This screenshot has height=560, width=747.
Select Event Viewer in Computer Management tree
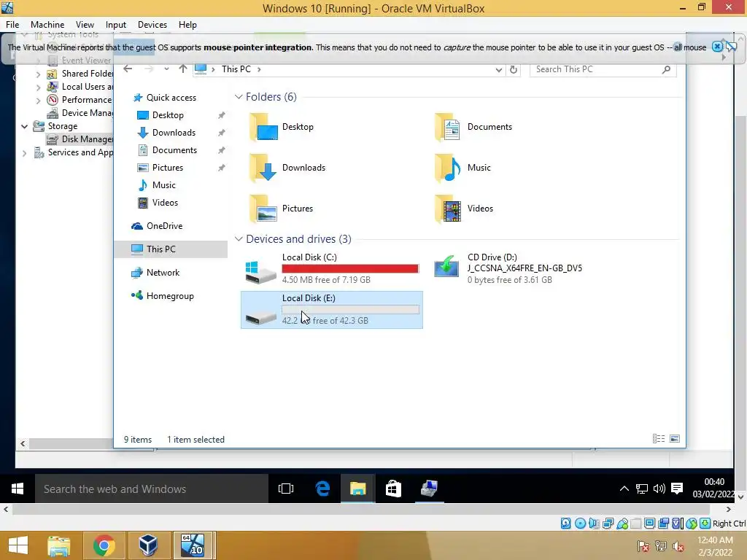coord(79,61)
